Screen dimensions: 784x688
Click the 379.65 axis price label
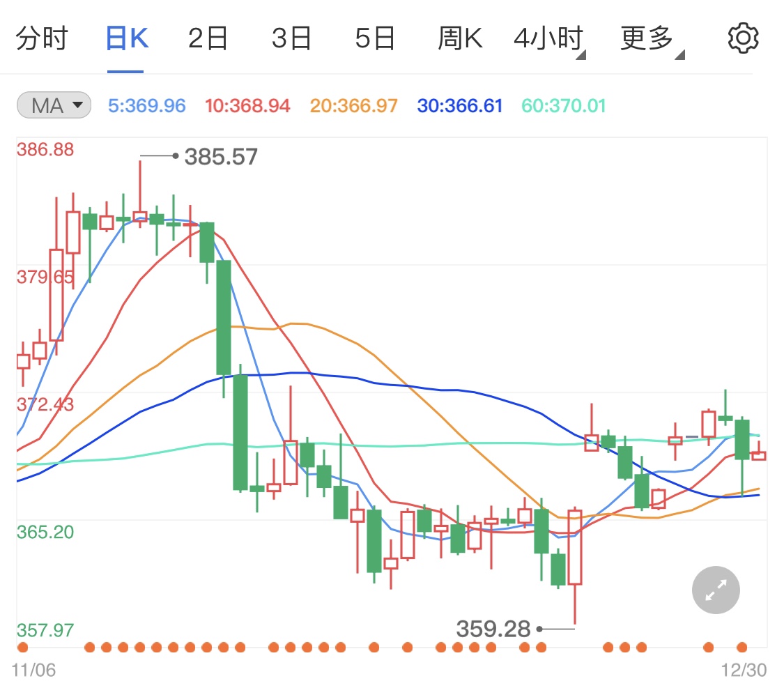click(45, 277)
